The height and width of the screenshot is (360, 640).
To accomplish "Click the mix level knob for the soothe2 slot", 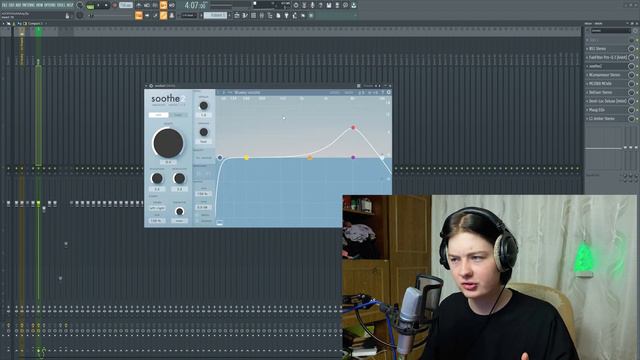I will [631, 66].
